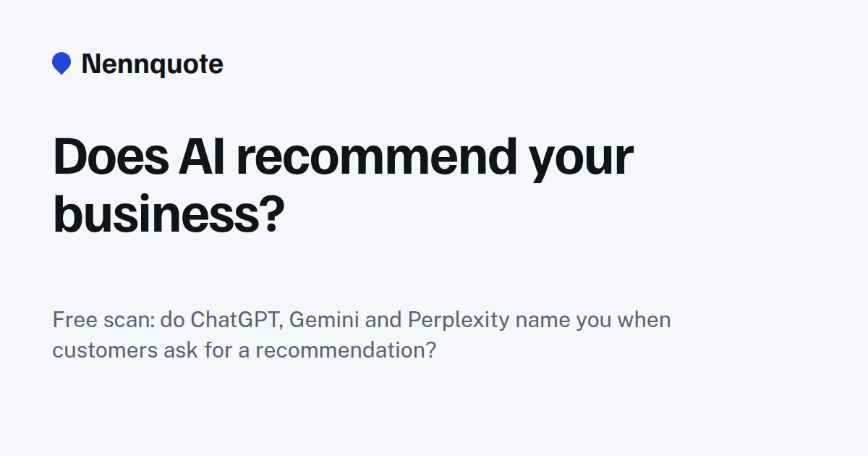
Task: Click the blue Nennquote pin logo icon
Action: tap(61, 64)
